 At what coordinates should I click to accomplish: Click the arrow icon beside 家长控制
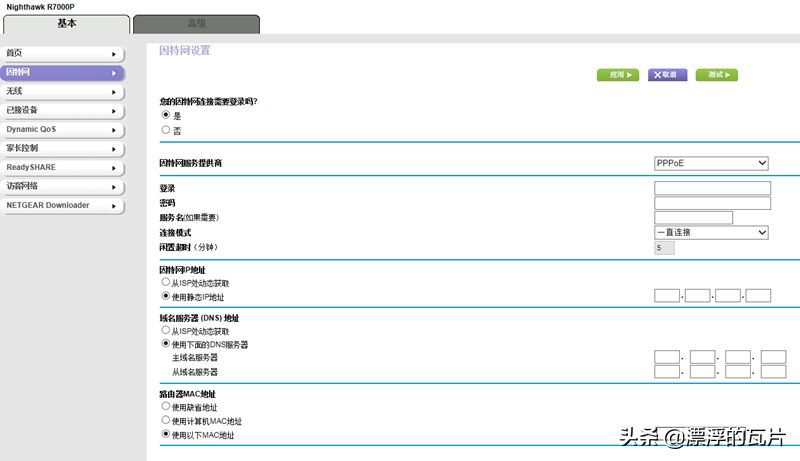(114, 149)
